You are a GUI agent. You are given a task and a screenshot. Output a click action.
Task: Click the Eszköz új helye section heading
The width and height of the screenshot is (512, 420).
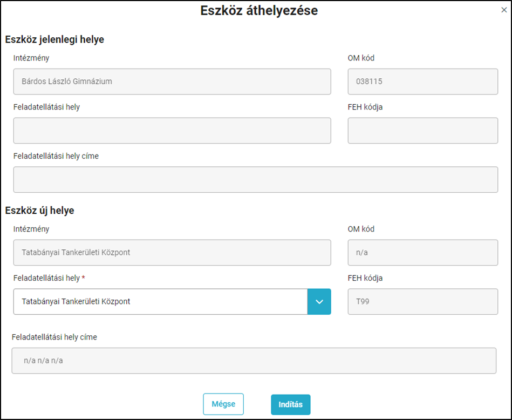point(39,210)
